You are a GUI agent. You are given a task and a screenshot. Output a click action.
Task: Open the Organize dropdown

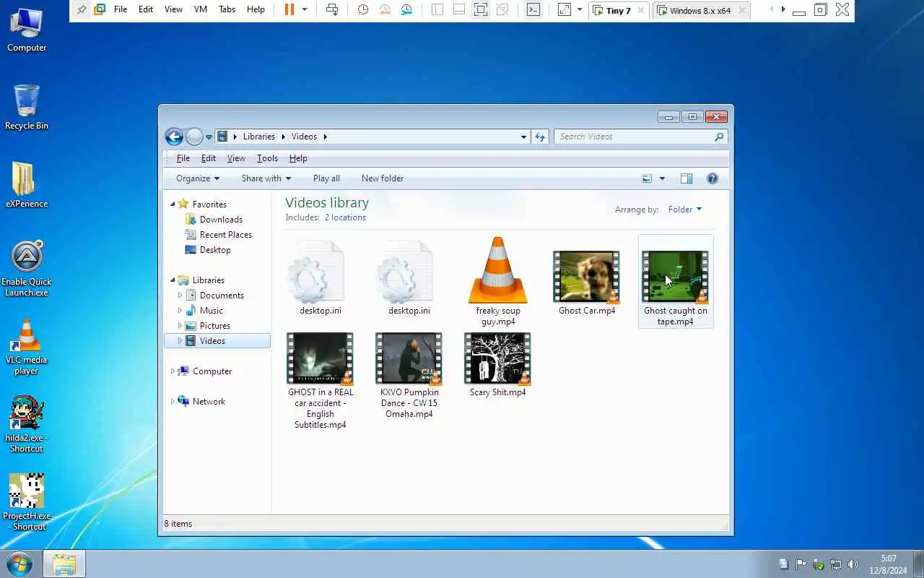[x=198, y=178]
